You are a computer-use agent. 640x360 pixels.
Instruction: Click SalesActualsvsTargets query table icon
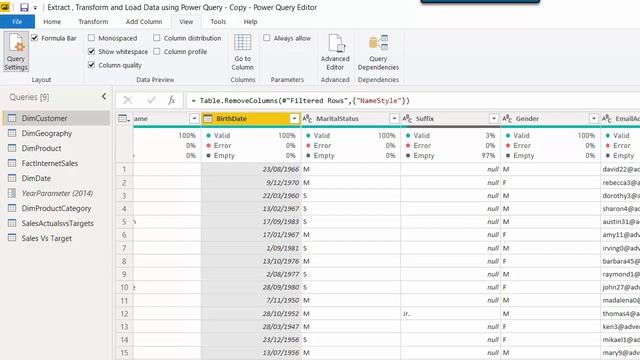pos(12,223)
